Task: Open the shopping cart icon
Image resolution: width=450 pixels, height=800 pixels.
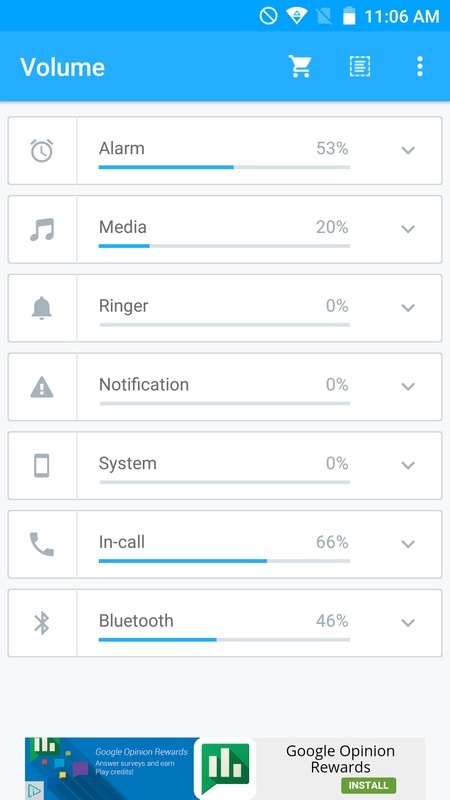Action: click(x=300, y=66)
